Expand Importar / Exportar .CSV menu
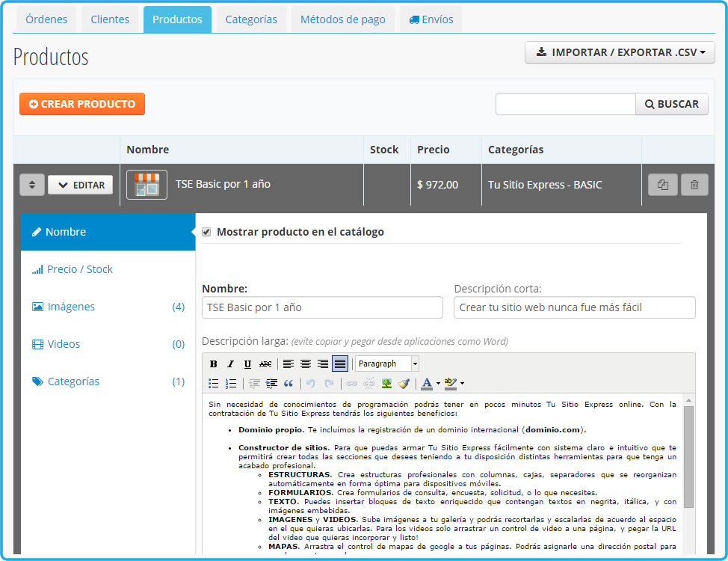 click(x=620, y=52)
